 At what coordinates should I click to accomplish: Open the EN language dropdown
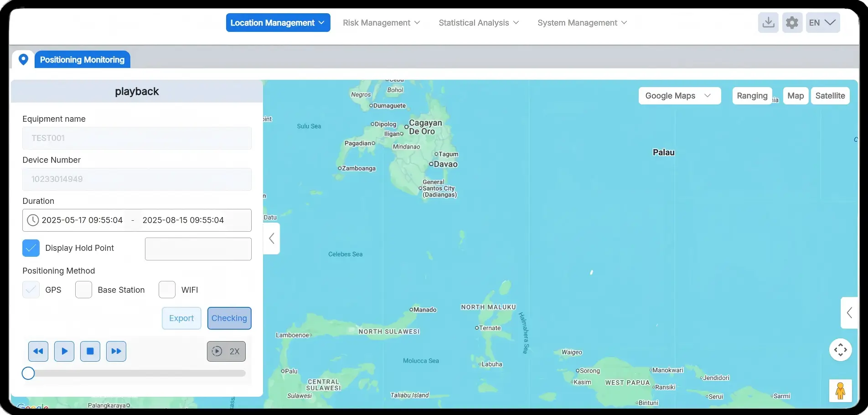coord(822,22)
